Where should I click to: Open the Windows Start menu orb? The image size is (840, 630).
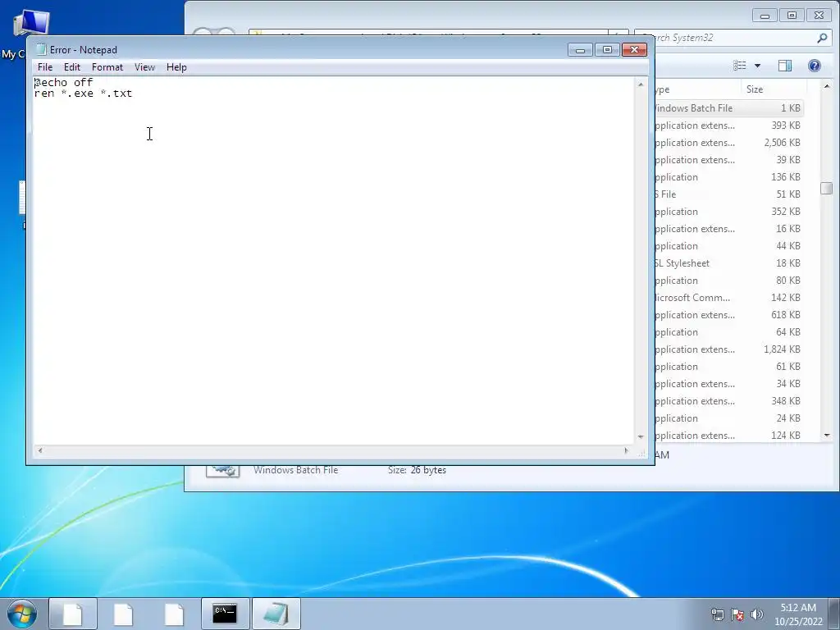pyautogui.click(x=21, y=614)
